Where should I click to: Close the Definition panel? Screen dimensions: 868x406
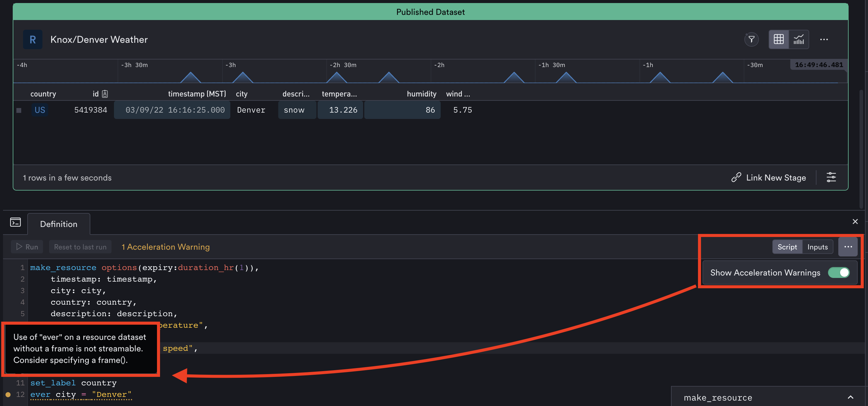coord(855,222)
